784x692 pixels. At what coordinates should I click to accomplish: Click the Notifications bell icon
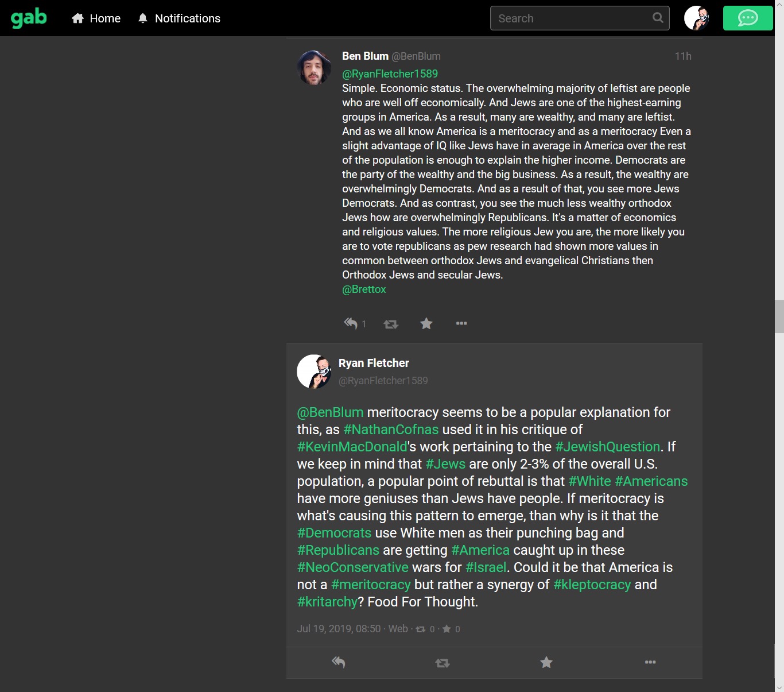tap(143, 18)
